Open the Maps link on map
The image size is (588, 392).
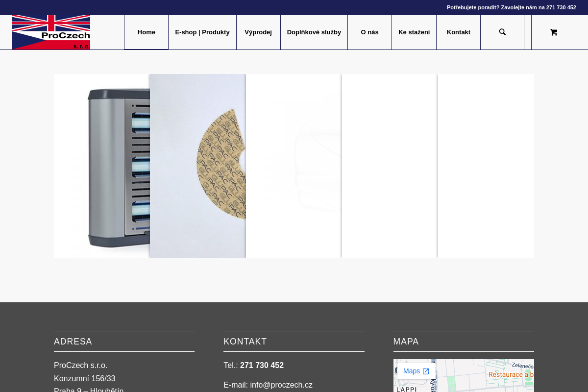412,371
